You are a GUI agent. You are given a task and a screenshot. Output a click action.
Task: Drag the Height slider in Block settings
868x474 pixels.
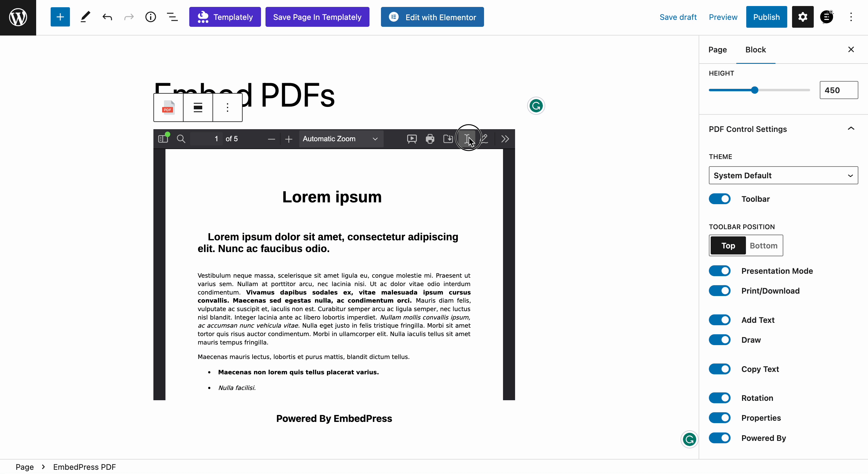tap(754, 90)
